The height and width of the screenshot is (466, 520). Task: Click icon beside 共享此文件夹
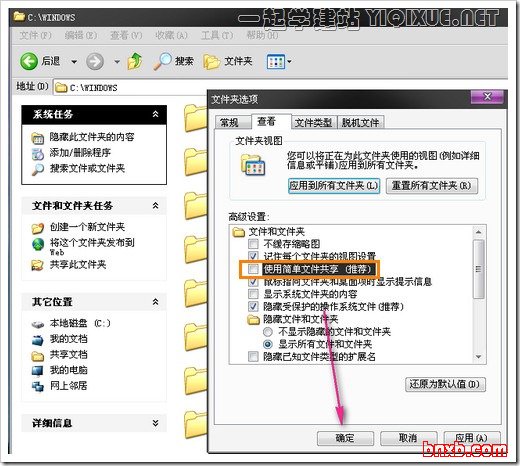(37, 265)
